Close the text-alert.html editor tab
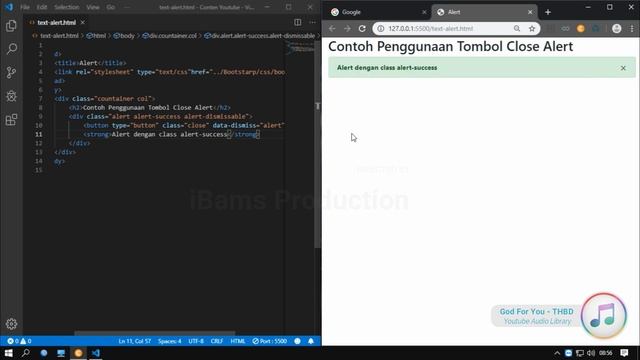This screenshot has height=360, width=640. pos(83,22)
